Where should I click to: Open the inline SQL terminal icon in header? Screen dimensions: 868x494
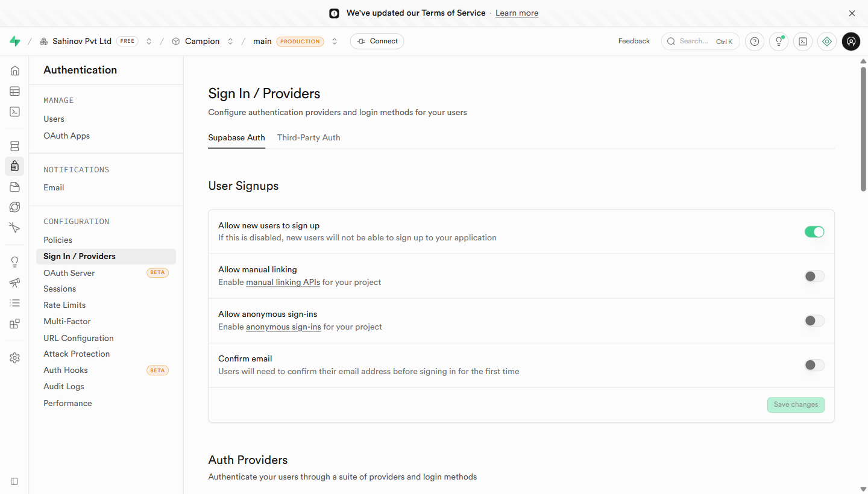(803, 42)
